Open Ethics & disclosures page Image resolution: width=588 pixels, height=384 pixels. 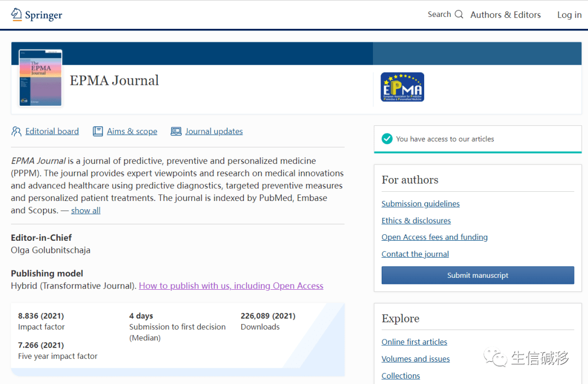click(x=416, y=220)
